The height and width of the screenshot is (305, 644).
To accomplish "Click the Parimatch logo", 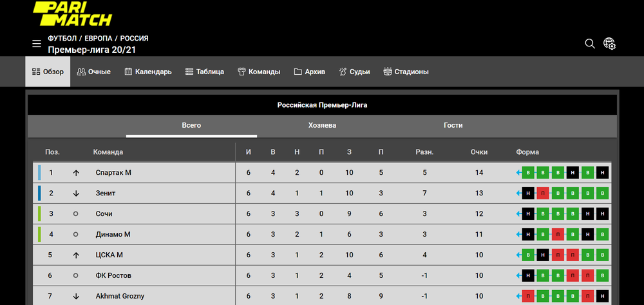I will coord(72,14).
